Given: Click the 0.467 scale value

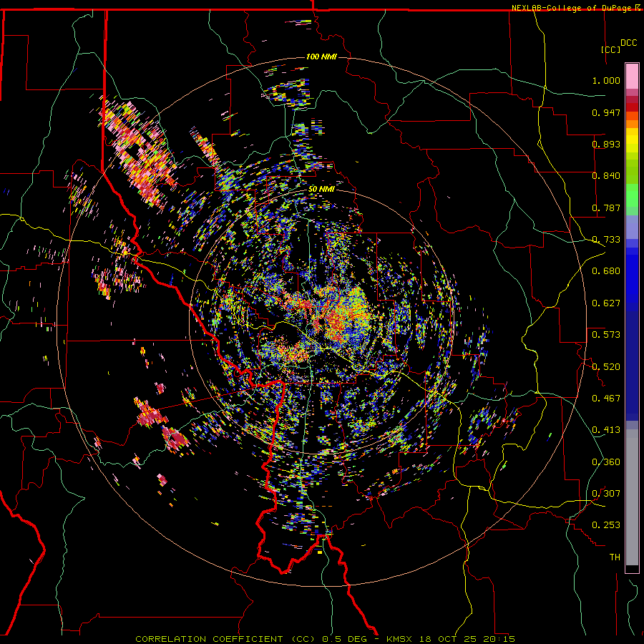Looking at the screenshot, I should pos(606,399).
